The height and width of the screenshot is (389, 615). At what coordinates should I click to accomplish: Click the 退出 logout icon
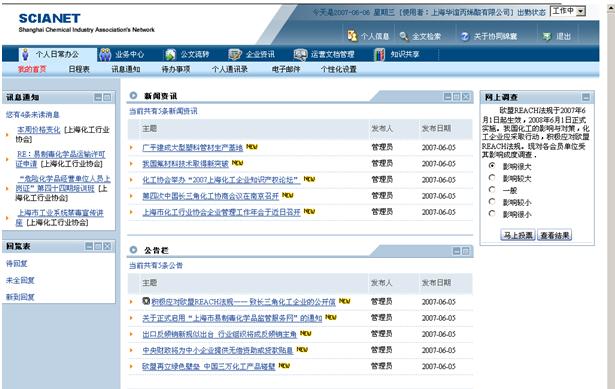click(547, 36)
